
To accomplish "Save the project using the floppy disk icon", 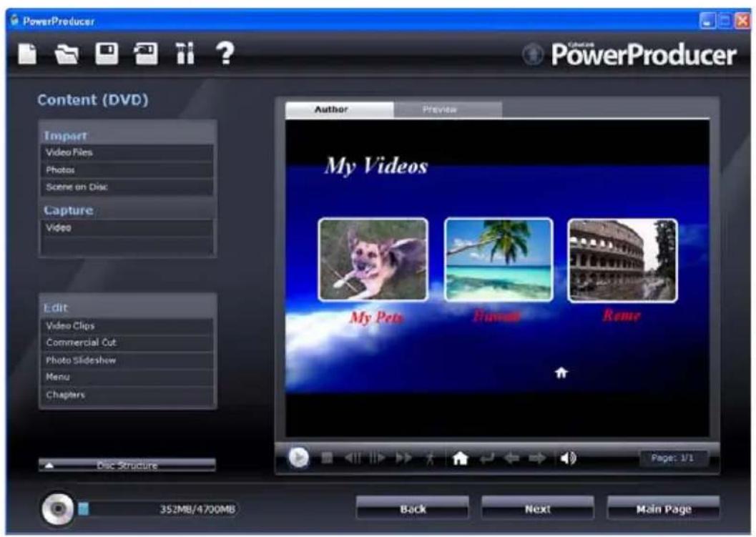I will (x=107, y=53).
